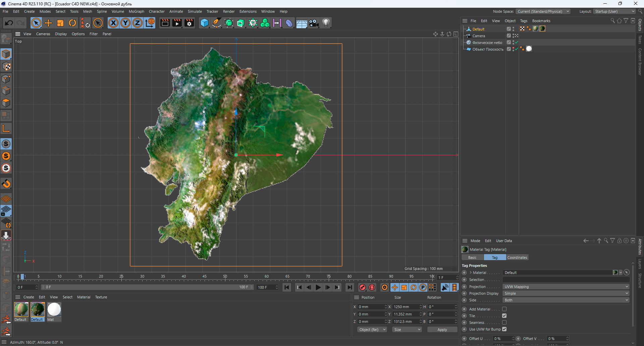The image size is (644, 346).
Task: Add a Camera object from toolbar
Action: point(314,23)
